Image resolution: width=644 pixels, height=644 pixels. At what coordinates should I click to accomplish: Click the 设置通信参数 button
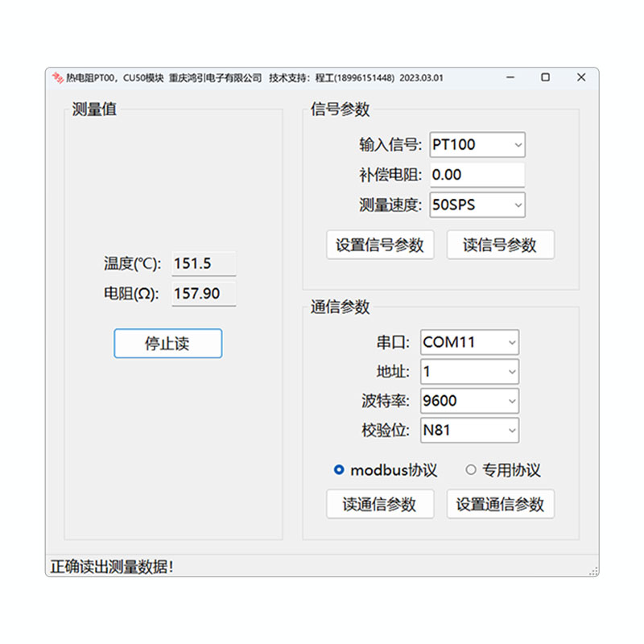(500, 504)
